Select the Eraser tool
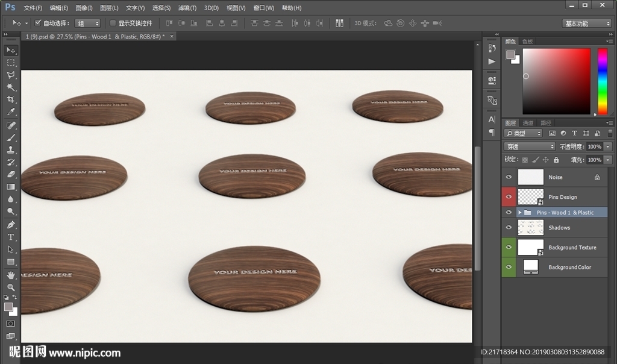The width and height of the screenshot is (617, 364). [11, 174]
